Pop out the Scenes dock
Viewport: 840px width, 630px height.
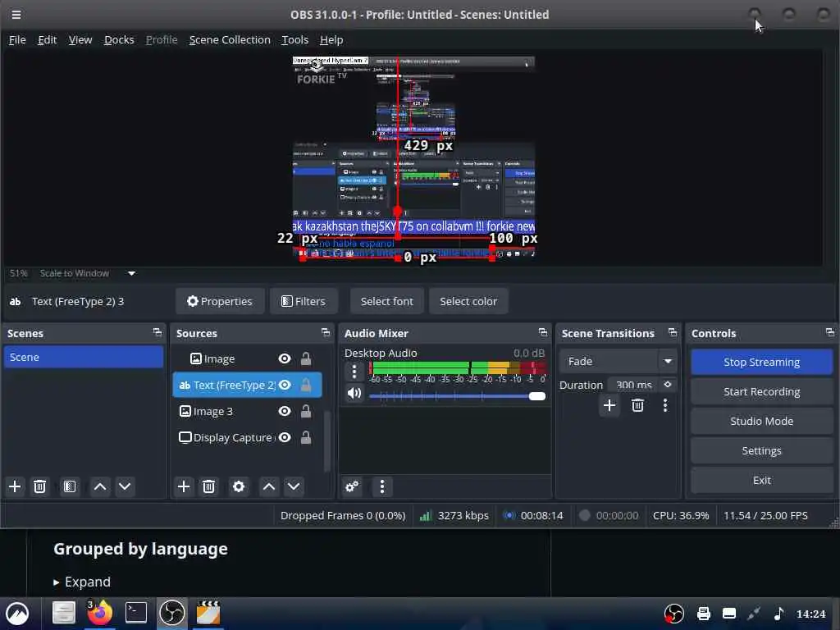(157, 333)
